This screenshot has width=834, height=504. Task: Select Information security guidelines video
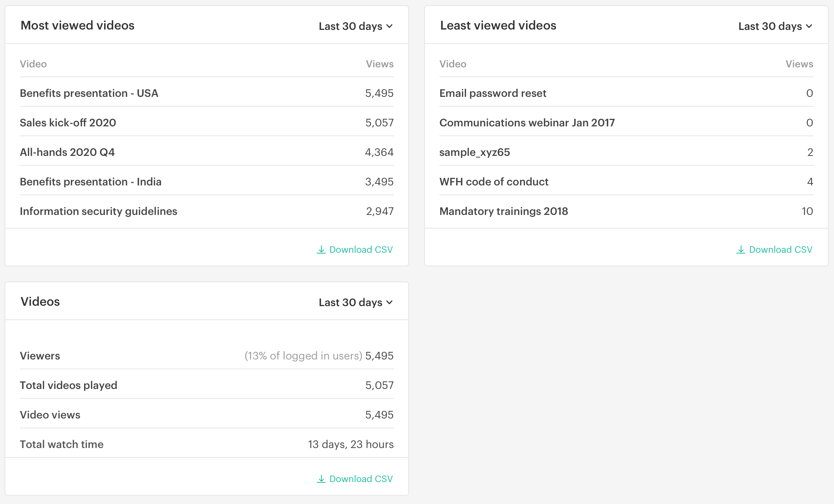(98, 211)
